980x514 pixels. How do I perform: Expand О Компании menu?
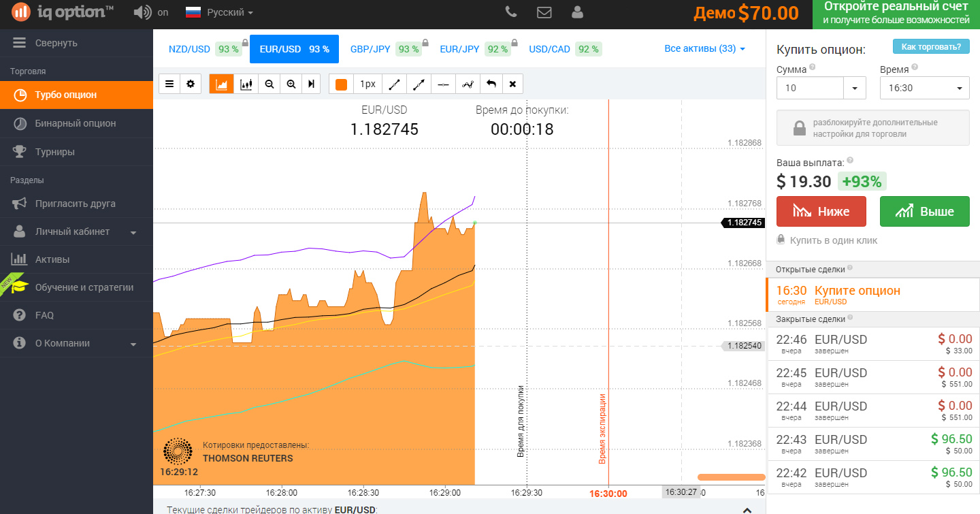coord(76,343)
